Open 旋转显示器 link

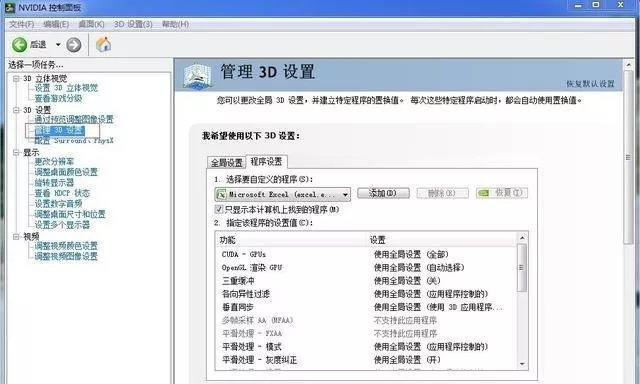pyautogui.click(x=54, y=182)
